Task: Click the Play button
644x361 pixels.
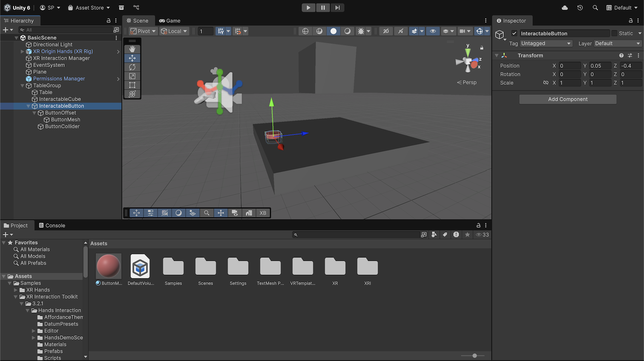Action: (x=308, y=8)
